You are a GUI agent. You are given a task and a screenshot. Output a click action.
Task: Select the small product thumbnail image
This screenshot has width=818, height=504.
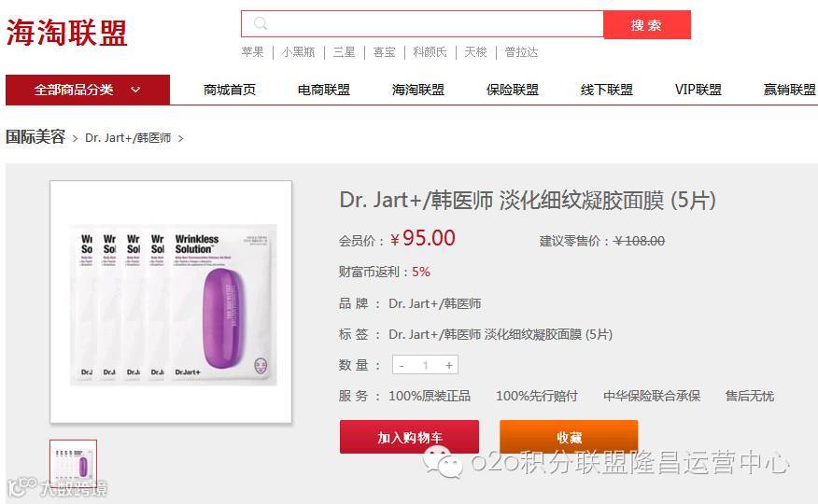(73, 464)
